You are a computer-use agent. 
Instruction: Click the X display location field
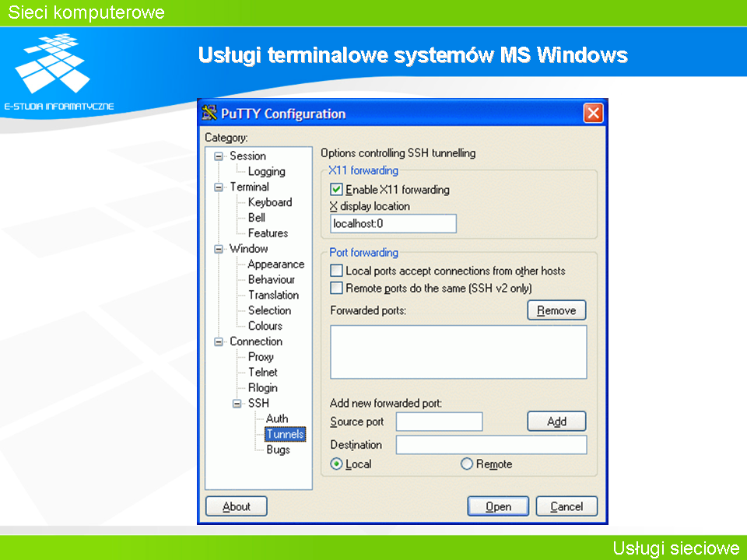[394, 224]
